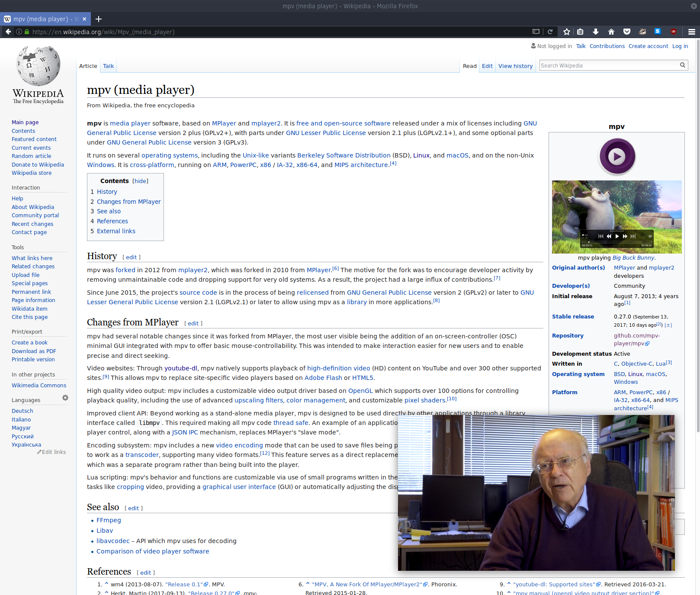
Task: Open What links here tool
Action: tap(32, 258)
